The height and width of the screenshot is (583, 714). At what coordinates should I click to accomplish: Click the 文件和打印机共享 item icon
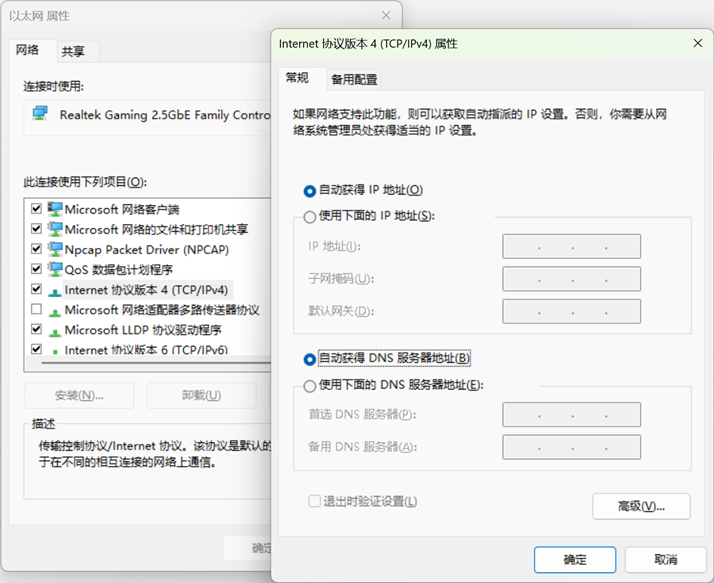click(x=55, y=229)
